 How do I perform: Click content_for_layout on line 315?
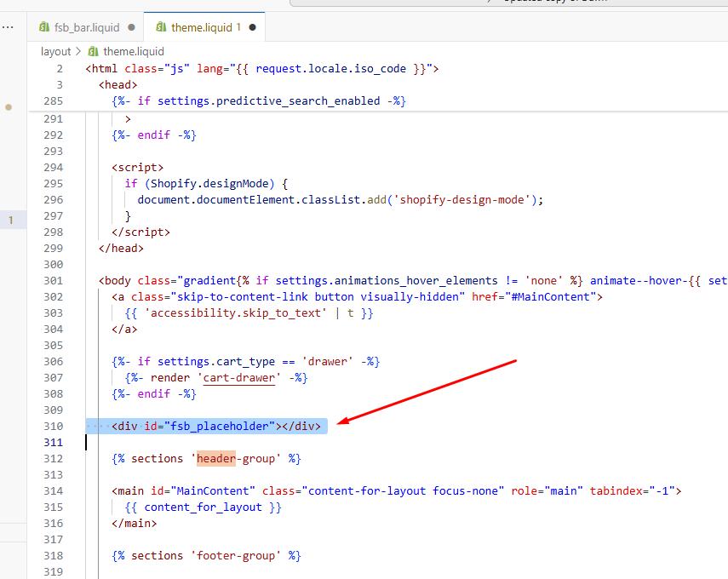[x=203, y=507]
